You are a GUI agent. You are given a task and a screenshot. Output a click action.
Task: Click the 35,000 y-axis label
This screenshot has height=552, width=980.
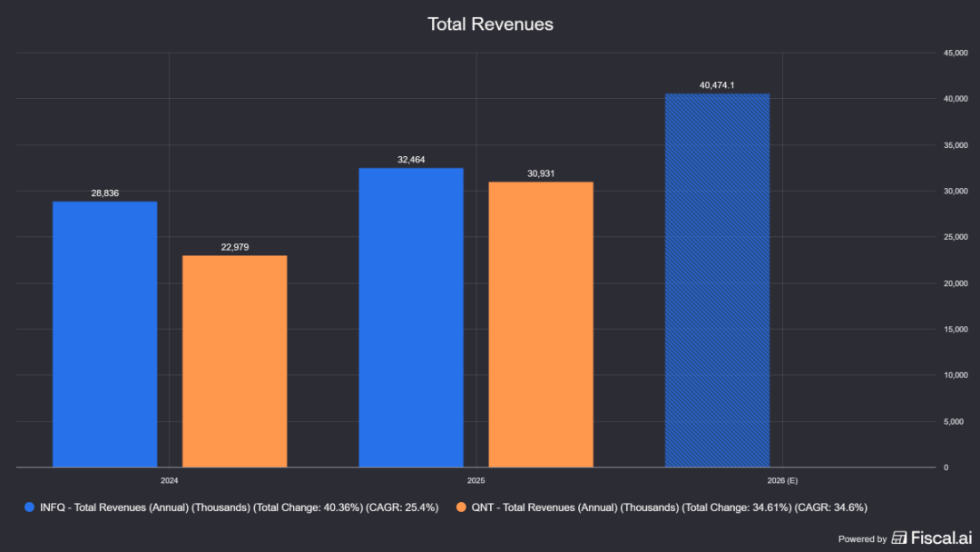coord(955,145)
